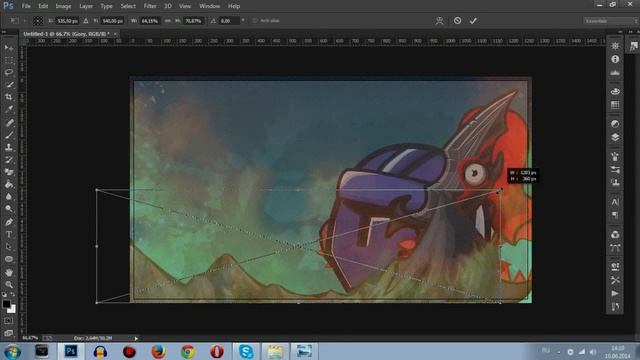Edit the X position field
This screenshot has width=640, height=360.
coord(67,20)
